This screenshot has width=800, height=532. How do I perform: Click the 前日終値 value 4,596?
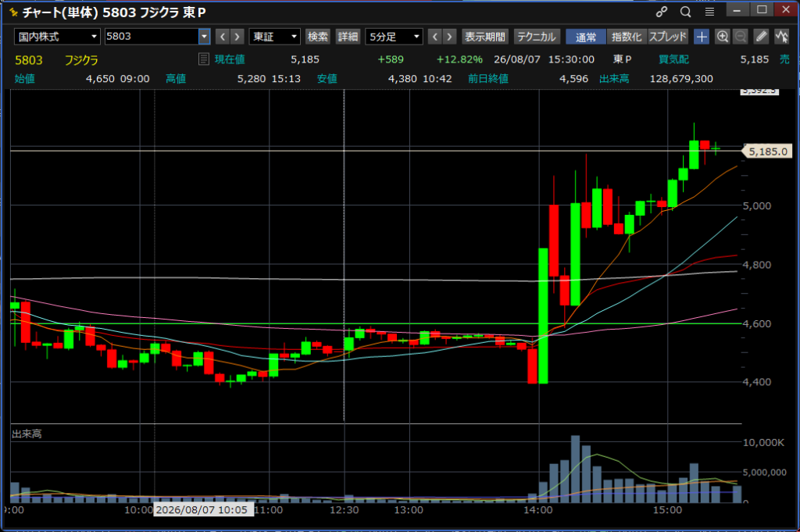[x=573, y=79]
